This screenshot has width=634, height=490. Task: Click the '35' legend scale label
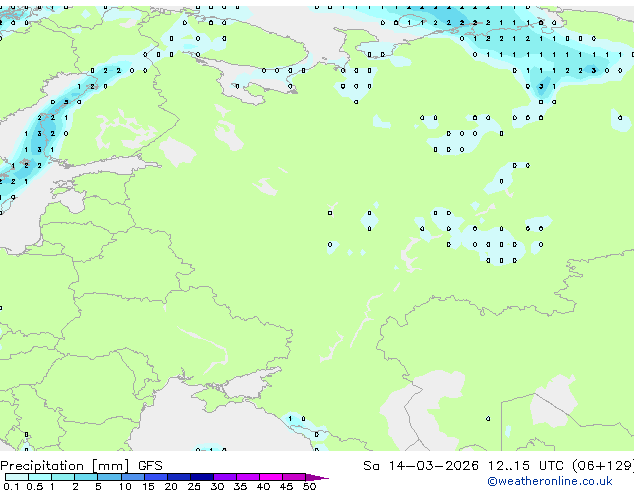[240, 486]
